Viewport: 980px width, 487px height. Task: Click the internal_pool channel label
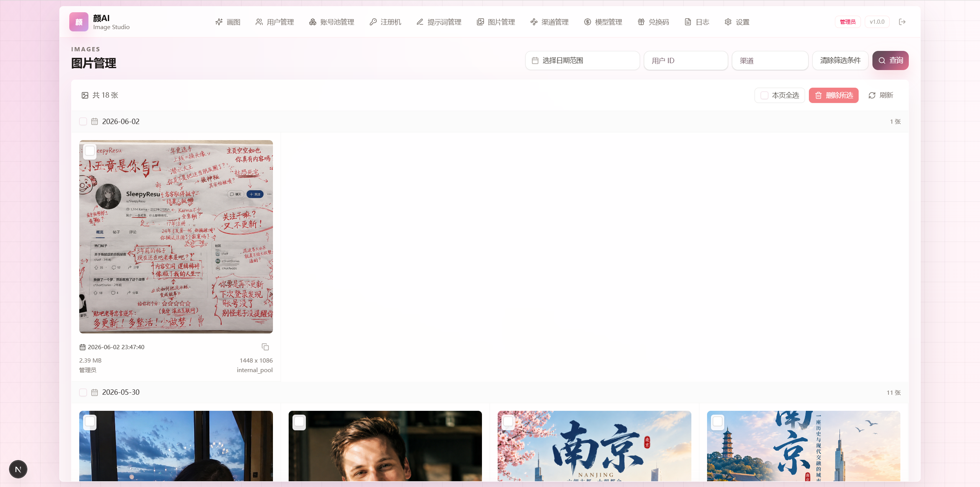click(x=255, y=370)
